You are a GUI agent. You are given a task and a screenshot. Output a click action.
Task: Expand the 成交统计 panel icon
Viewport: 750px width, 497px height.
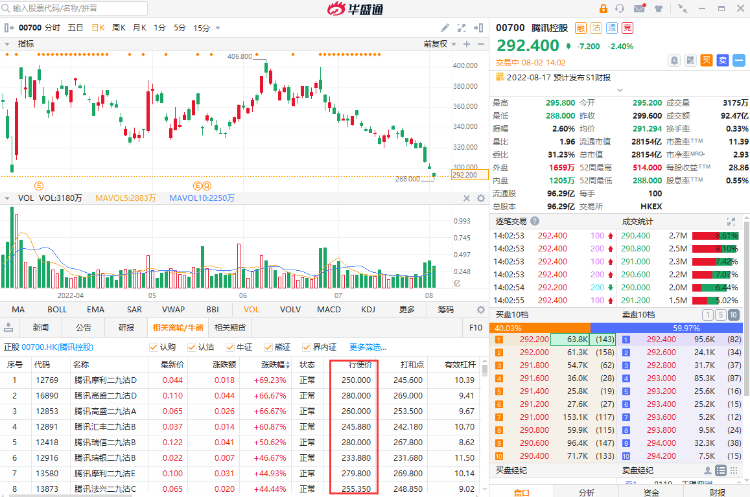(x=730, y=221)
